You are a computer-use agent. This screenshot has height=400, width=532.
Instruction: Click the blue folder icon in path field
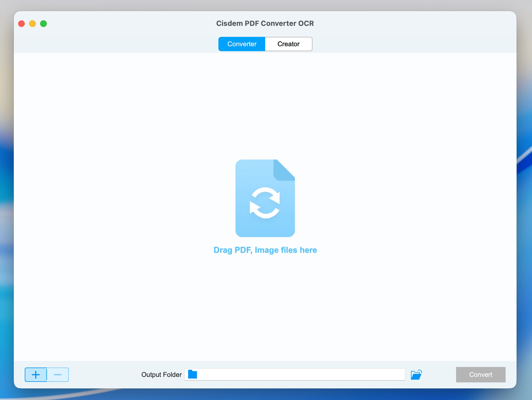click(x=193, y=374)
